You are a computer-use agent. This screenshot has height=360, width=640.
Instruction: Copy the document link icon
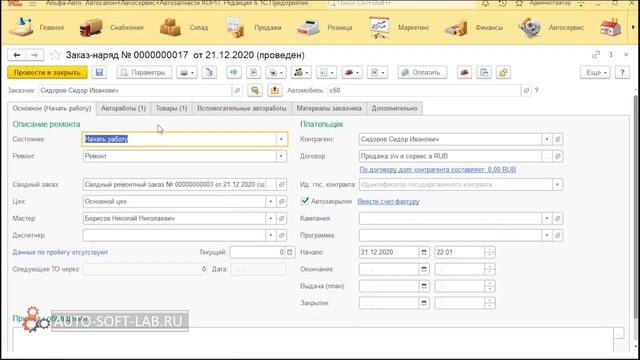pyautogui.click(x=596, y=54)
